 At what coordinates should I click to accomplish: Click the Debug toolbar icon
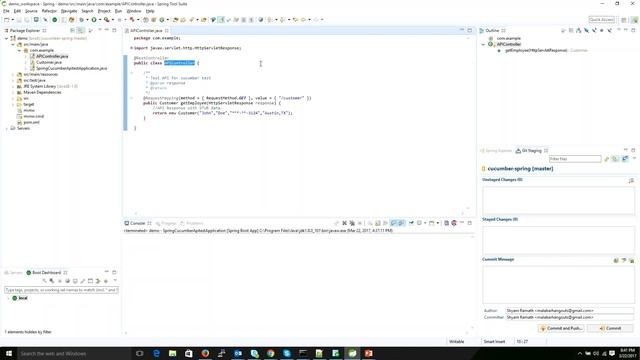(82, 20)
